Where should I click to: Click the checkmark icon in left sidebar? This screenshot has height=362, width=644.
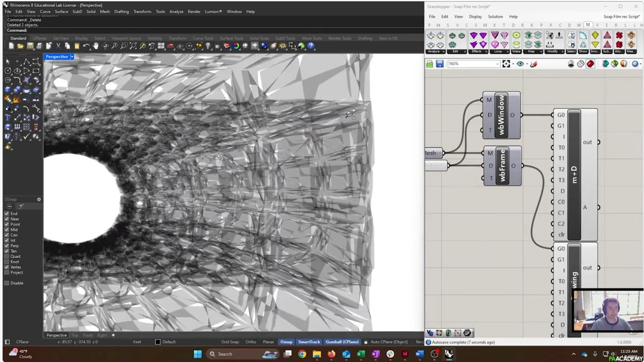point(27,136)
